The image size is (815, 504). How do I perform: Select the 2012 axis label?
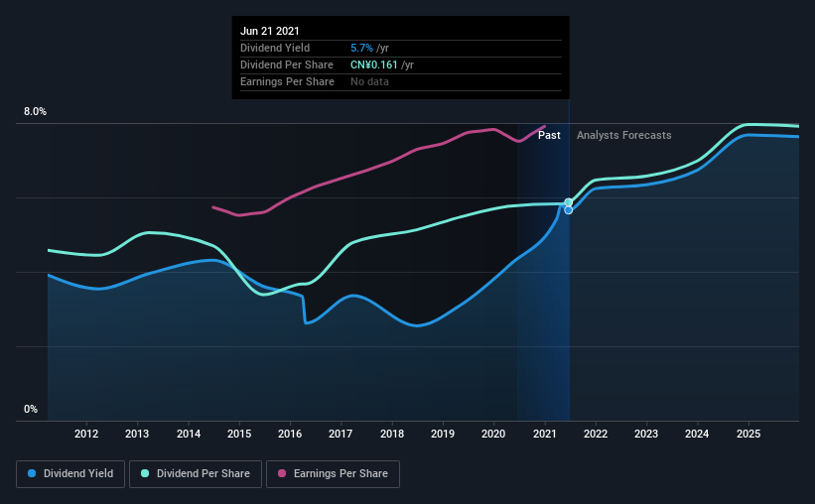(x=86, y=434)
